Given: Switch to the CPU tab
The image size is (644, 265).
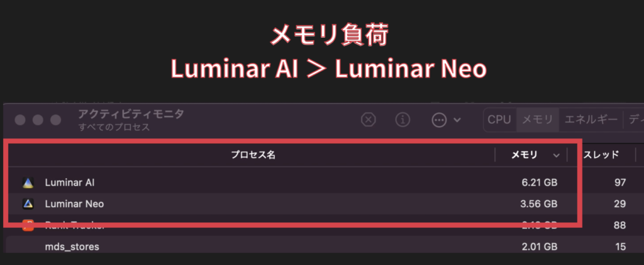Looking at the screenshot, I should [x=499, y=120].
